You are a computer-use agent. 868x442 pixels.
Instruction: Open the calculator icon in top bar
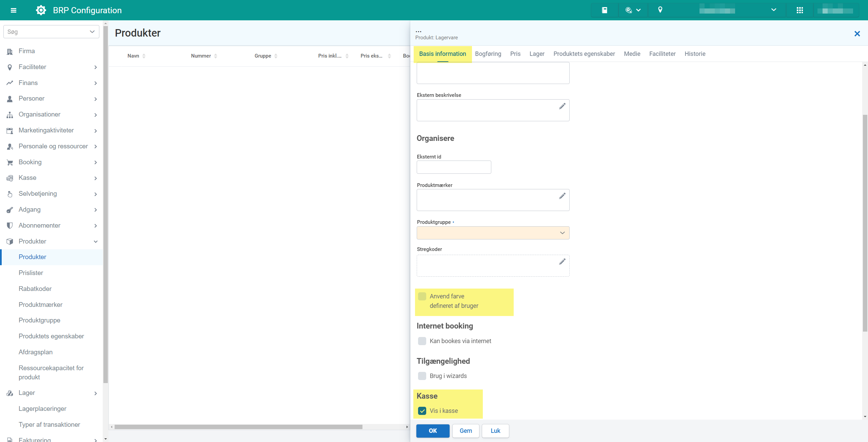[x=604, y=10]
